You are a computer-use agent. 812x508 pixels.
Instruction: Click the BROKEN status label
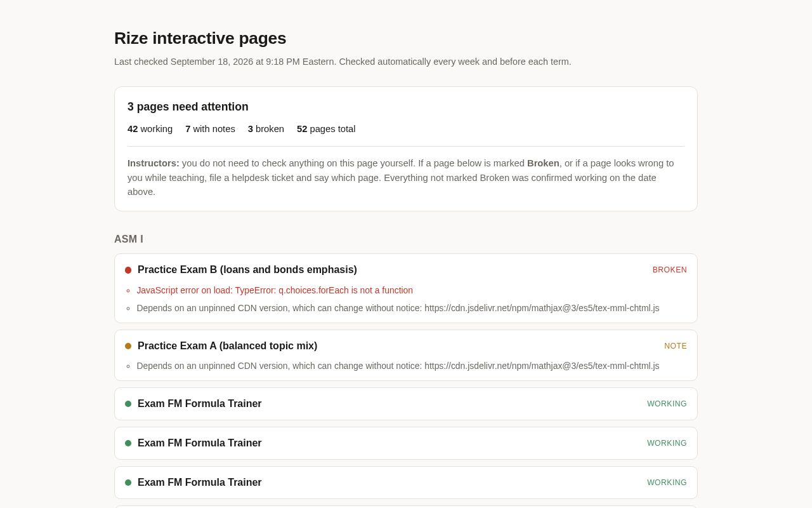coord(669,270)
